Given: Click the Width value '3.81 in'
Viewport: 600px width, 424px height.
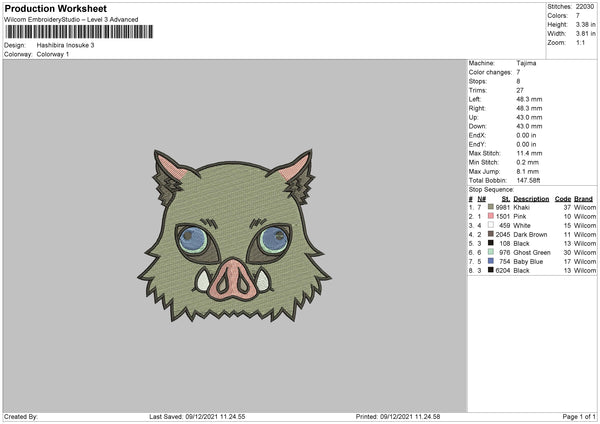Looking at the screenshot, I should 585,34.
